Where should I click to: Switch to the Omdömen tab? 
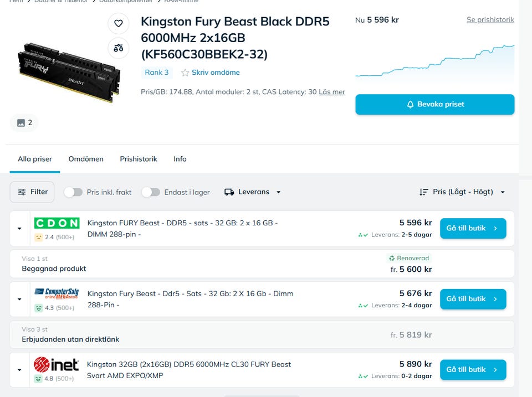(x=86, y=159)
